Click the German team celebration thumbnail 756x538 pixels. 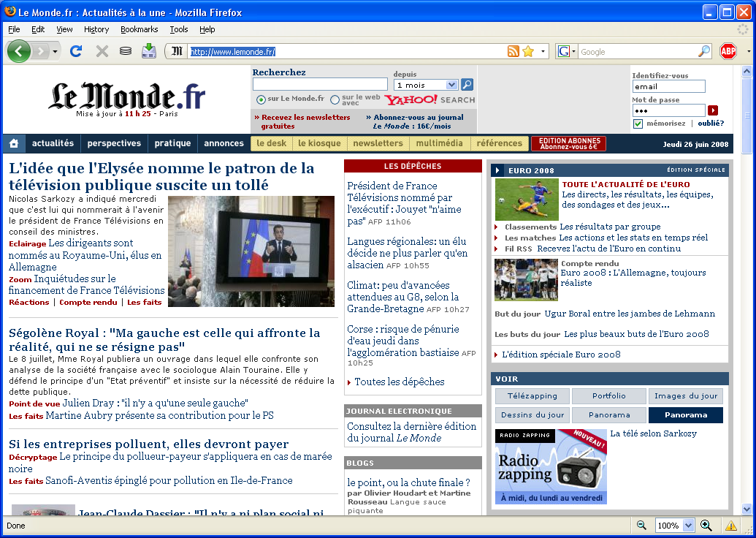[x=526, y=280]
